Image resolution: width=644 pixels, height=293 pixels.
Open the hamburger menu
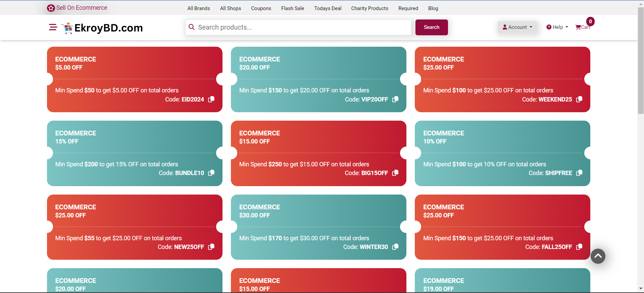[53, 27]
